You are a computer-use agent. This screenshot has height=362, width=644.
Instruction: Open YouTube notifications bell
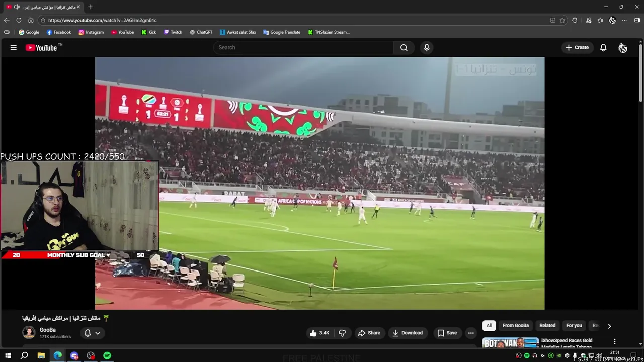pyautogui.click(x=603, y=48)
